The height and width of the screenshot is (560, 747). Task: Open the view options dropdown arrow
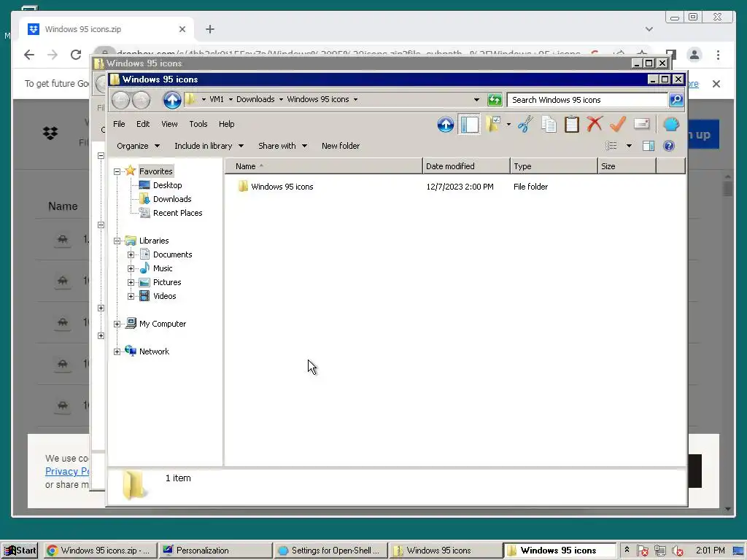coord(629,146)
